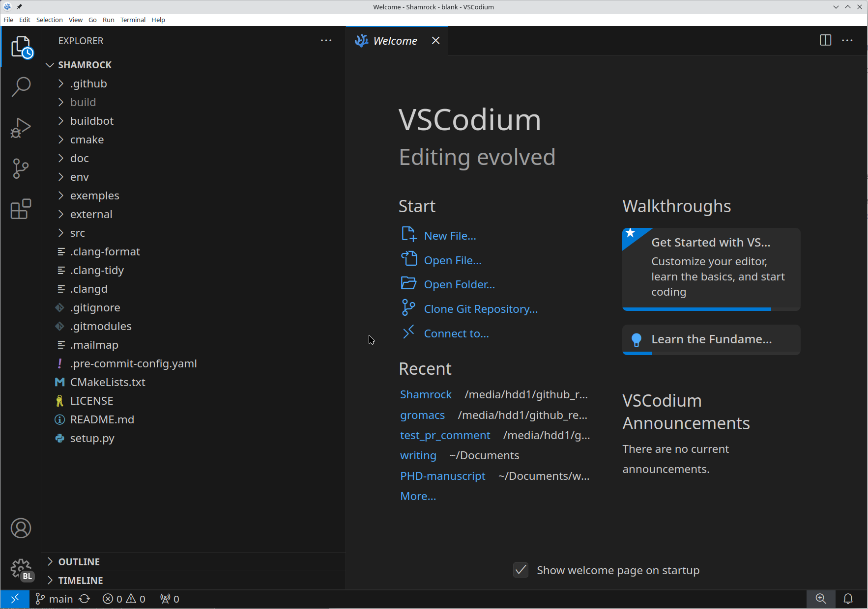Open editor More Actions ellipsis
This screenshot has height=609, width=868.
tap(847, 40)
